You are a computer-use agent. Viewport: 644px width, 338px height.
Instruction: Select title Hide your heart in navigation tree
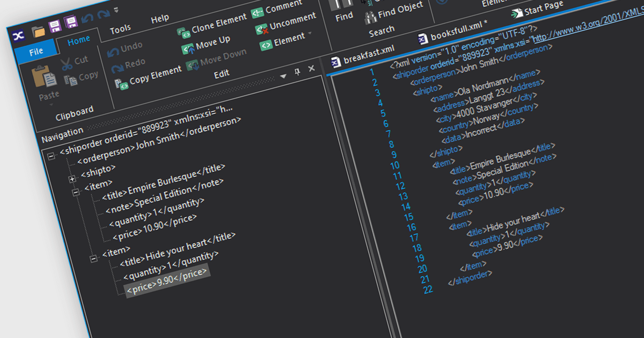pos(178,249)
